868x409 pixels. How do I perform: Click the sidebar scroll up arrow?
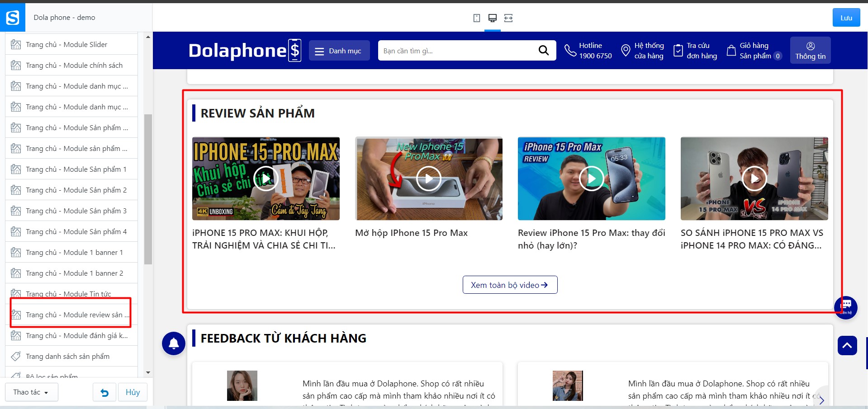148,37
